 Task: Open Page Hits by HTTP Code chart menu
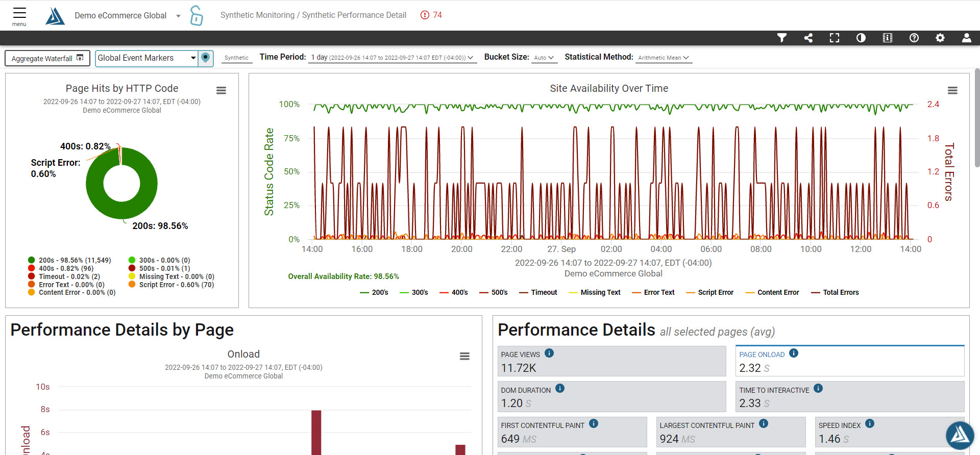221,90
